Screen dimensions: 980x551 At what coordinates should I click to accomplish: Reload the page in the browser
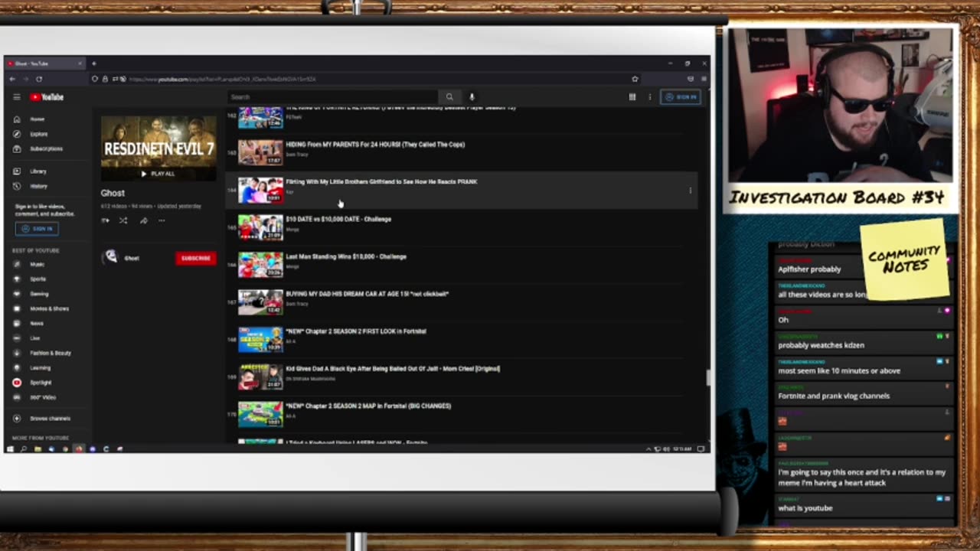(x=39, y=79)
